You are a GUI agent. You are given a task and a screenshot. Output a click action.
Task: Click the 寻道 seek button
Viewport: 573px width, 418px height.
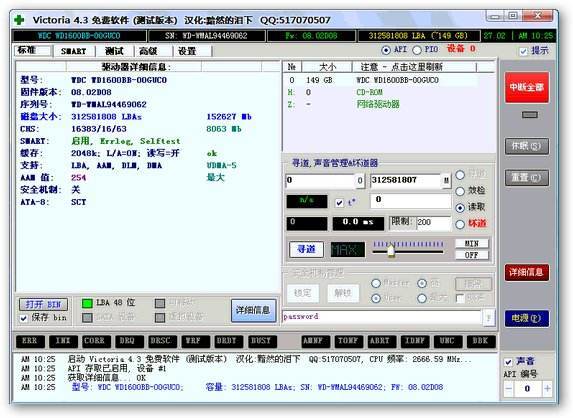(x=306, y=250)
